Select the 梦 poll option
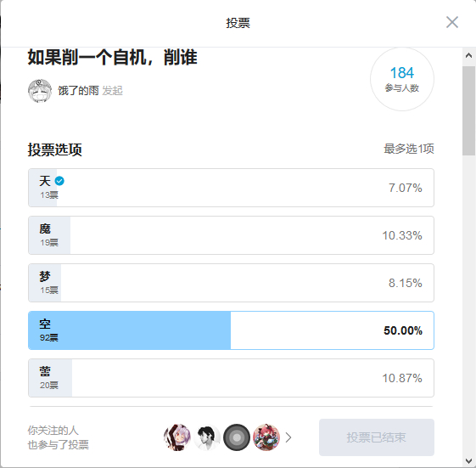The width and height of the screenshot is (476, 468). 231,283
